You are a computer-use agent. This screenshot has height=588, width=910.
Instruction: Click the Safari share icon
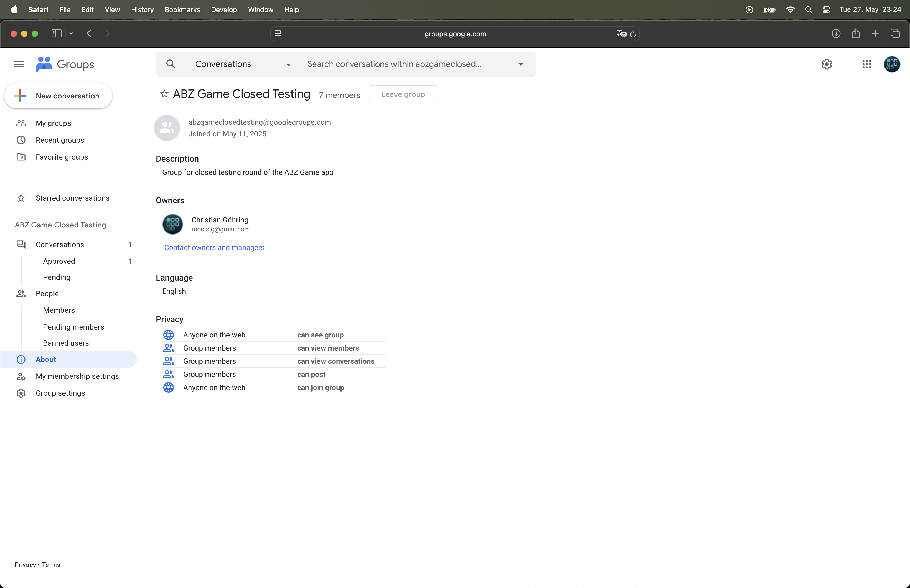tap(856, 34)
